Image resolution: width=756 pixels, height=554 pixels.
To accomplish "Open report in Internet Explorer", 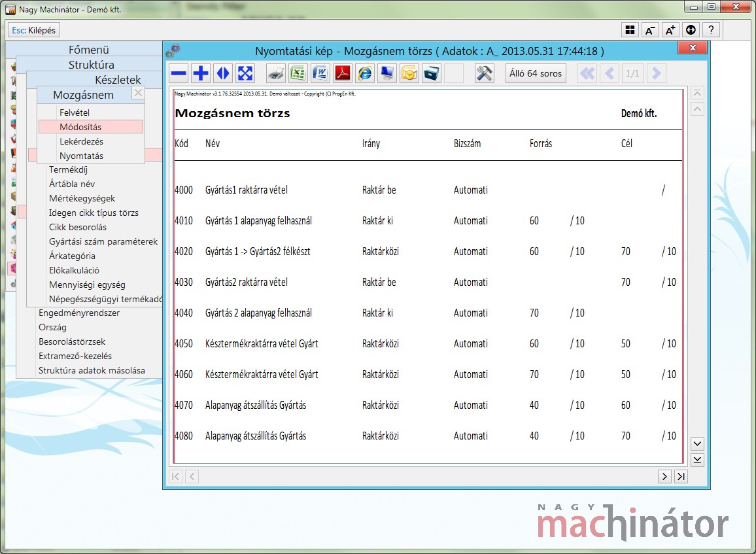I will coord(365,73).
